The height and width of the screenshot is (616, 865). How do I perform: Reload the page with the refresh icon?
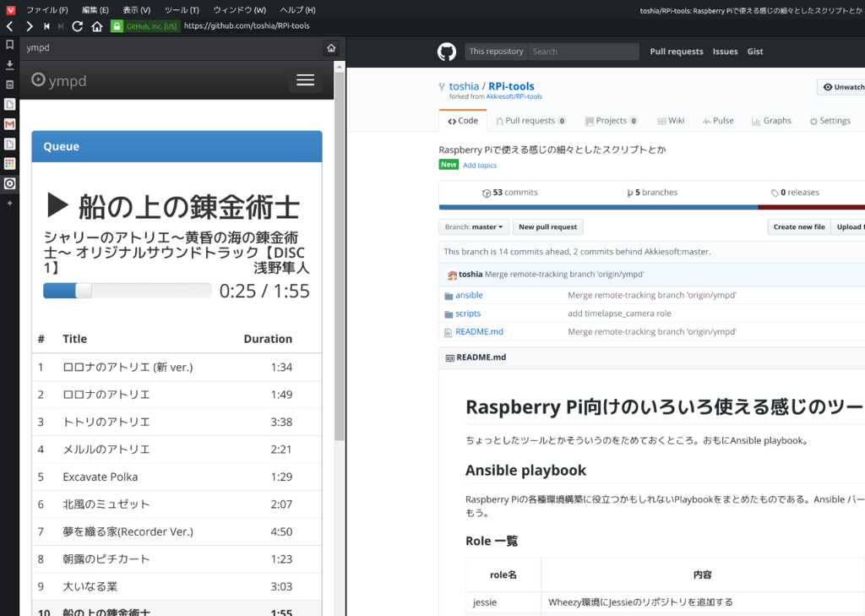[x=77, y=26]
